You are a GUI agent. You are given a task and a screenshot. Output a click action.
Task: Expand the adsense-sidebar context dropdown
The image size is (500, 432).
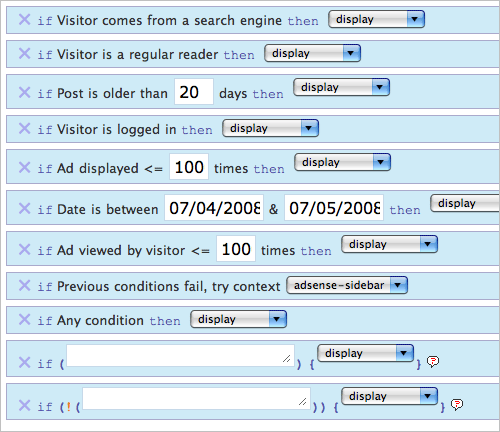[x=347, y=285]
